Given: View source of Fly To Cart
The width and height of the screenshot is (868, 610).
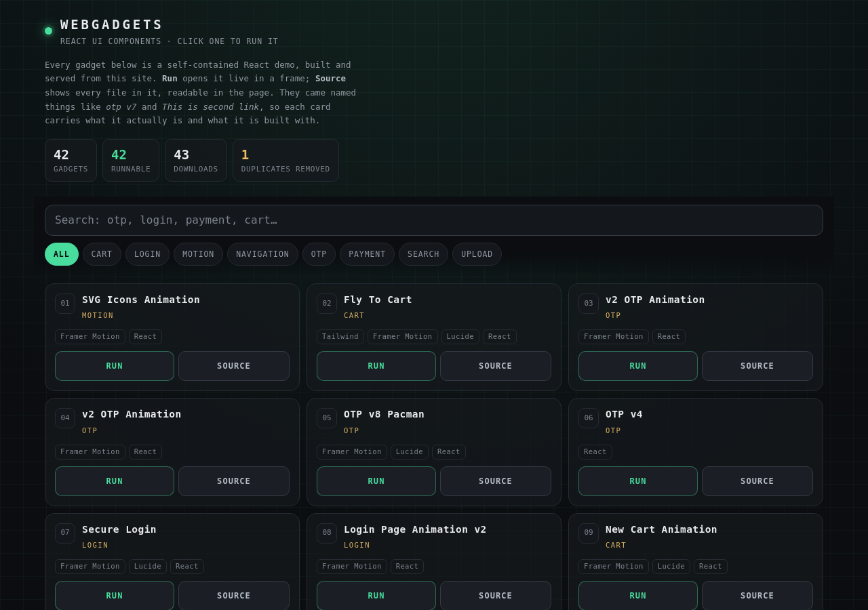Looking at the screenshot, I should pos(496,366).
